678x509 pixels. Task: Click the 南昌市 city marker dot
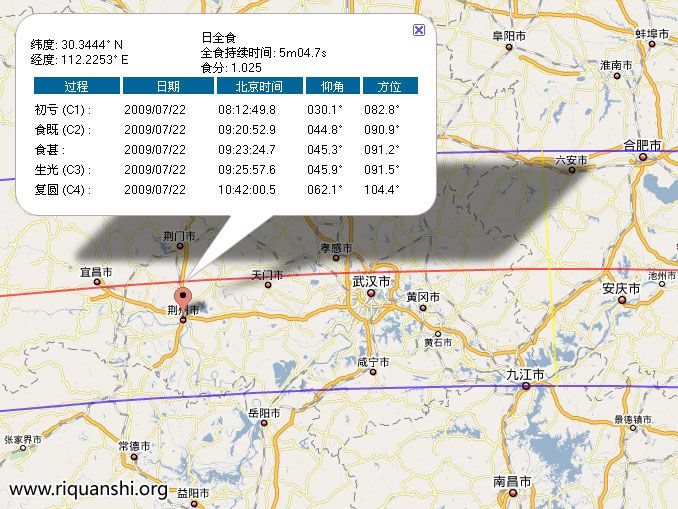[x=513, y=493]
